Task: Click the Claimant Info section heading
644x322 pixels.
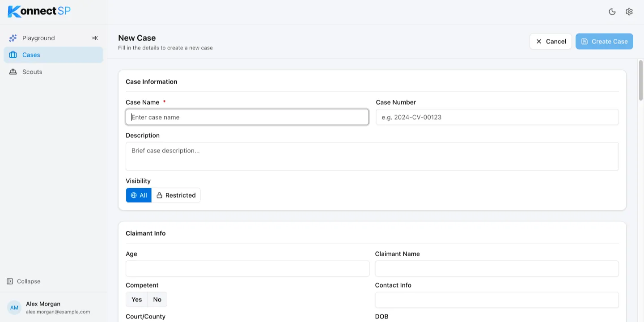Action: point(146,233)
